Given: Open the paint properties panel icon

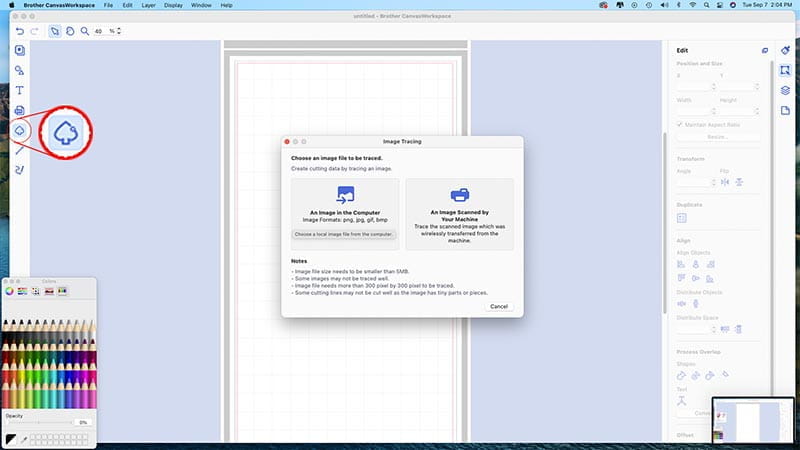Looking at the screenshot, I should (785, 50).
